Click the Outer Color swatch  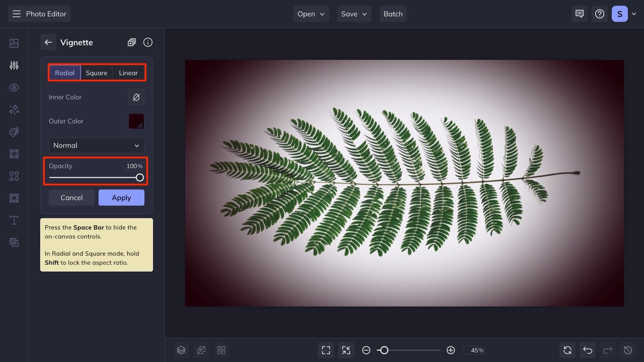tap(136, 121)
